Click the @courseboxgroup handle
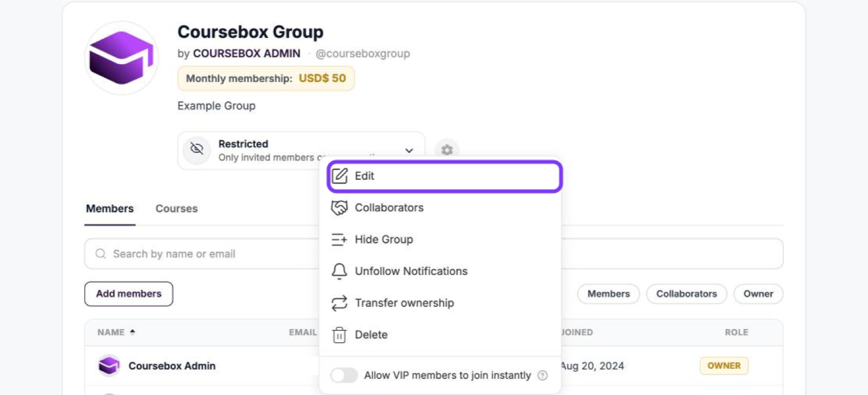The height and width of the screenshot is (395, 868). point(363,54)
